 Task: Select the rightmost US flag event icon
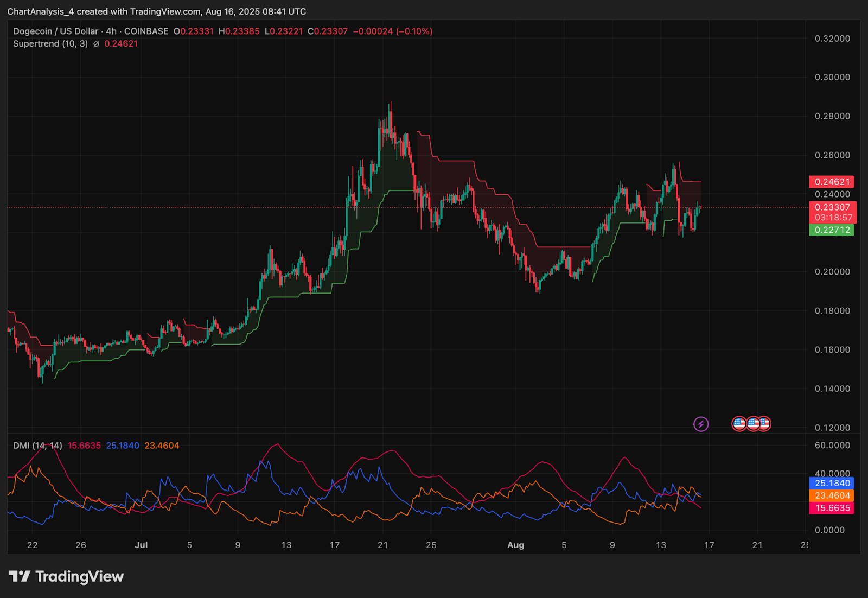(765, 423)
